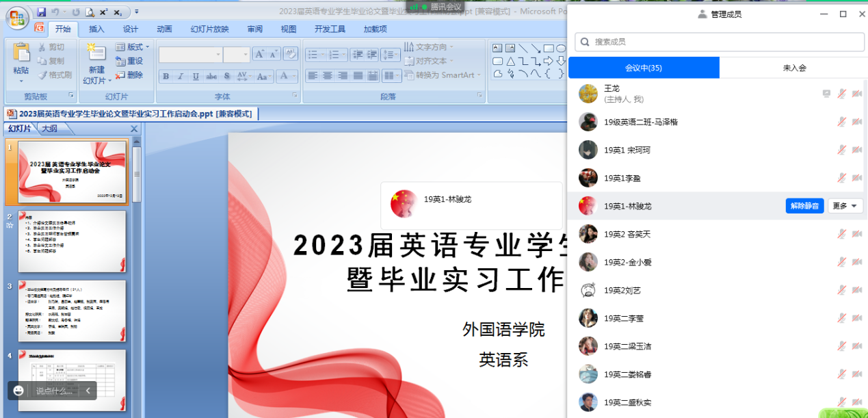Click 解除静音 button for 19英1-林骏龙

pyautogui.click(x=804, y=206)
